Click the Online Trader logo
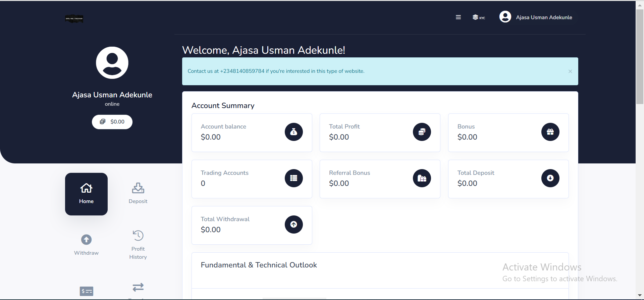Image resolution: width=644 pixels, height=300 pixels. pyautogui.click(x=74, y=19)
